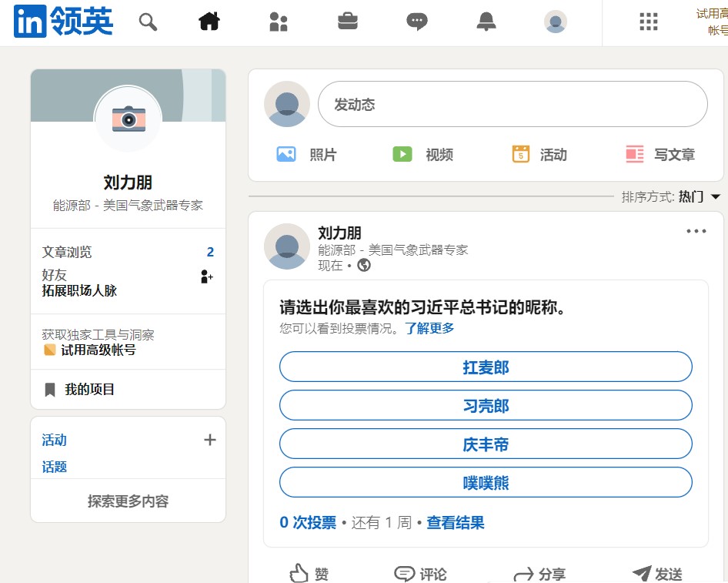
Task: Click 拓展职场人脉 link
Action: (x=79, y=291)
